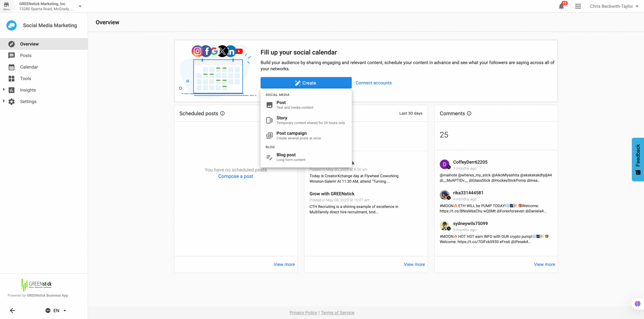Expand the Insights sidebar section
This screenshot has width=644, height=319.
pos(4,90)
